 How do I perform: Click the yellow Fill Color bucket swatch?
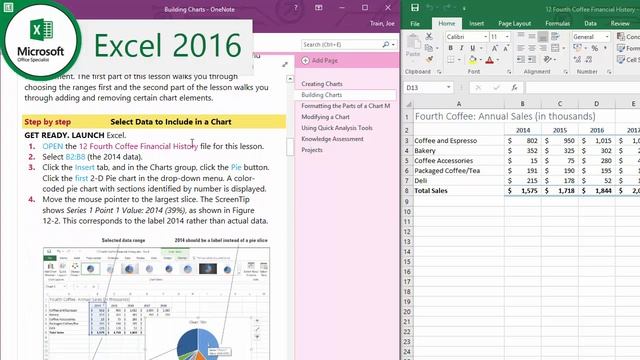click(x=472, y=60)
